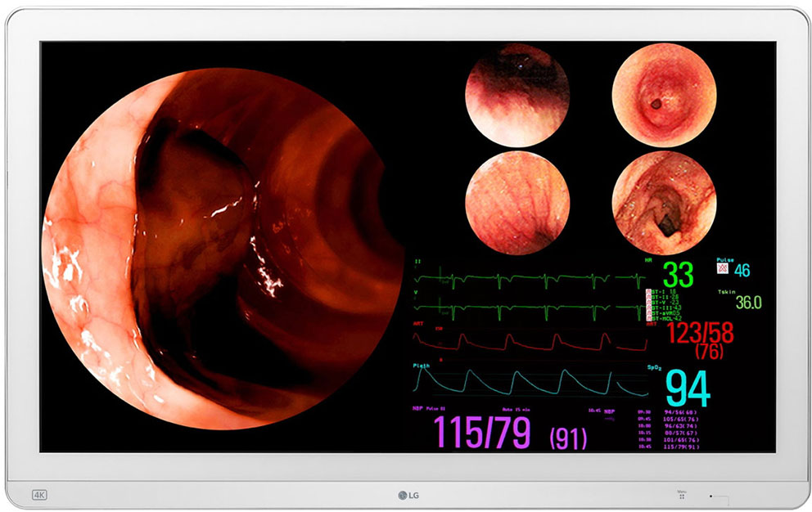
Task: Click the 4K badge on the bezel
Action: (x=38, y=494)
